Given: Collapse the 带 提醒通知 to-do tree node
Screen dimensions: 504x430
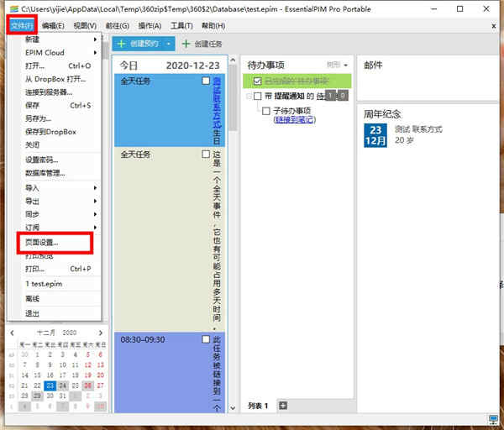Looking at the screenshot, I should point(249,96).
